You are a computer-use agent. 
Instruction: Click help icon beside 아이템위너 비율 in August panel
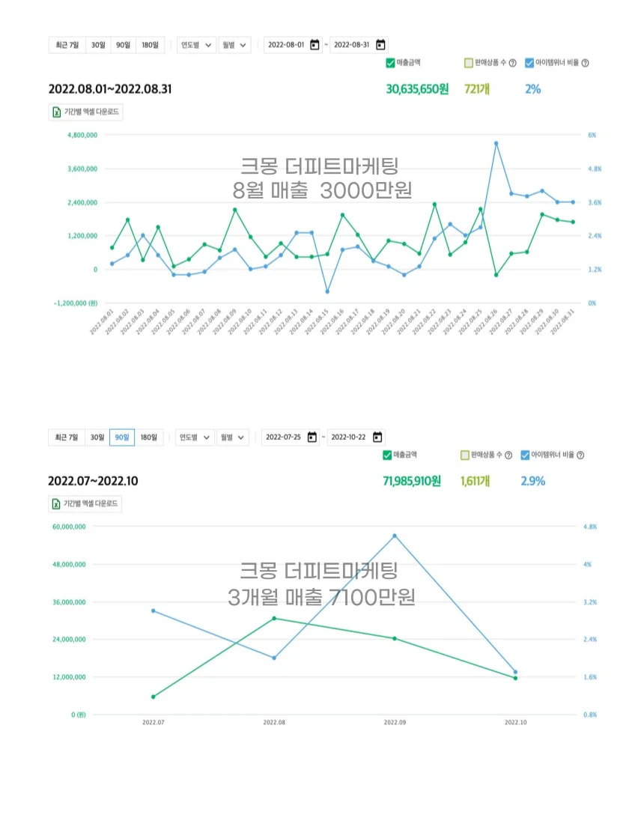point(584,63)
